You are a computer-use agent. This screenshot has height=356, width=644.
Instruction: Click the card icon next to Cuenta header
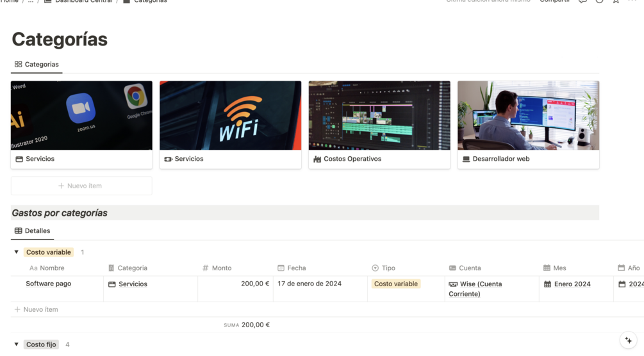click(452, 268)
